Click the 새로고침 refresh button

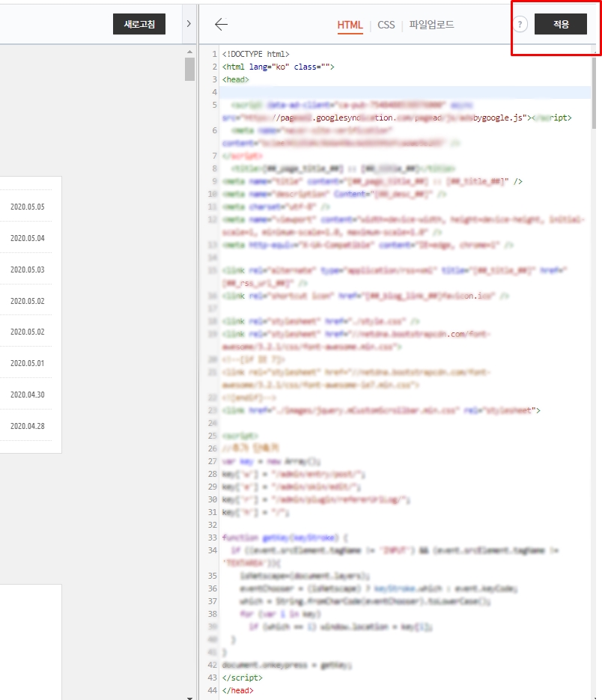(139, 24)
